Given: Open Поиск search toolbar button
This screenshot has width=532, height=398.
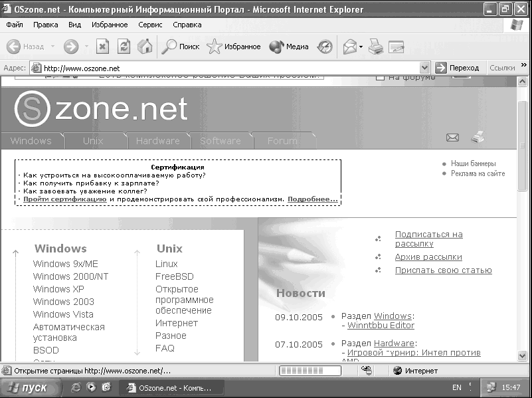Looking at the screenshot, I should coord(180,47).
